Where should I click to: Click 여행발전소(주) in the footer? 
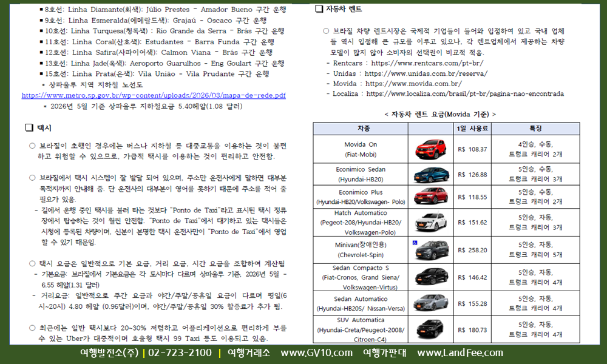[109, 353]
